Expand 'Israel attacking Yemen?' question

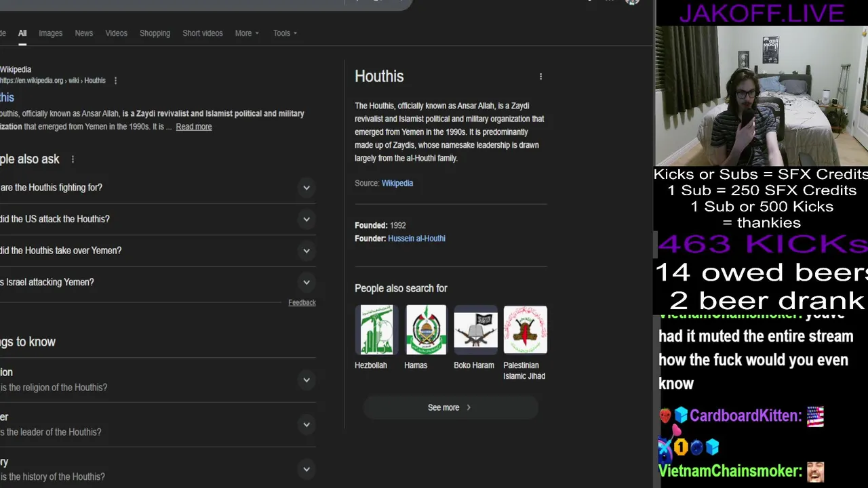pos(157,282)
